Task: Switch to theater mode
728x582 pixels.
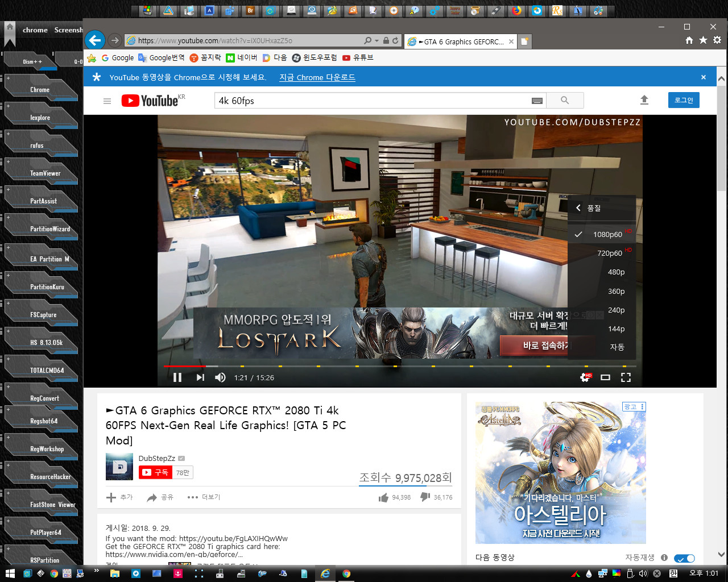Action: (606, 377)
